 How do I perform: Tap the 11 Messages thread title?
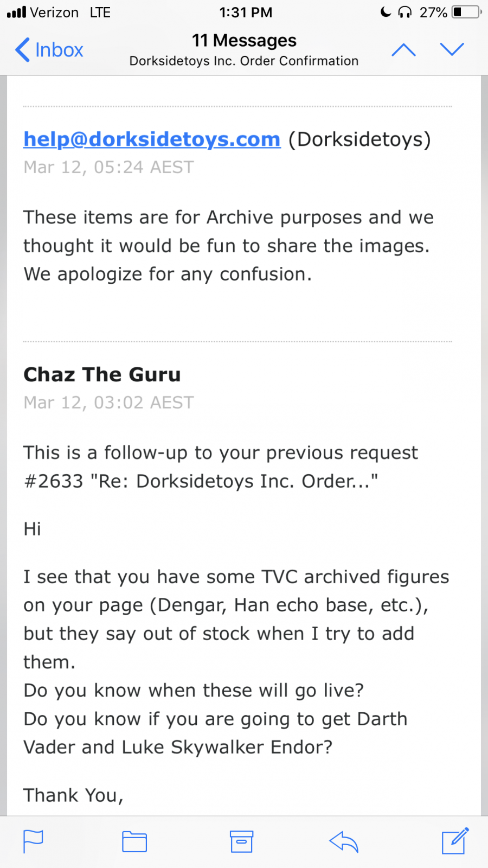[x=244, y=41]
